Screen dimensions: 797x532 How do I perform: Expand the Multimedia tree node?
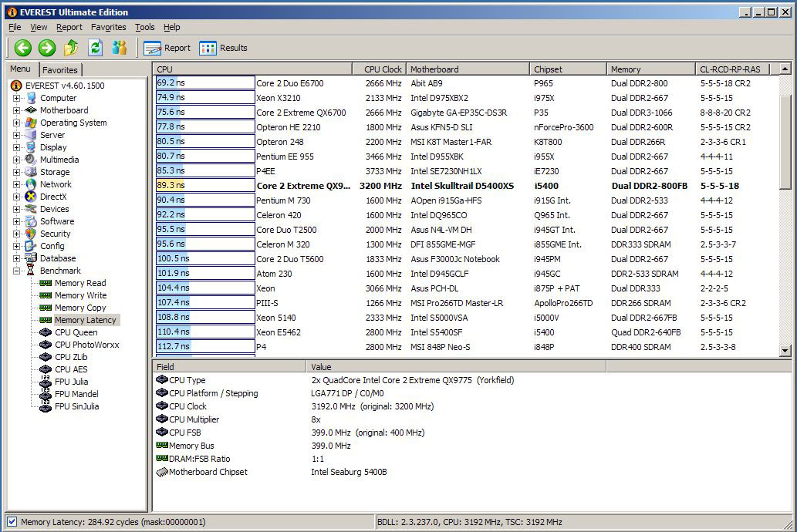[16, 160]
